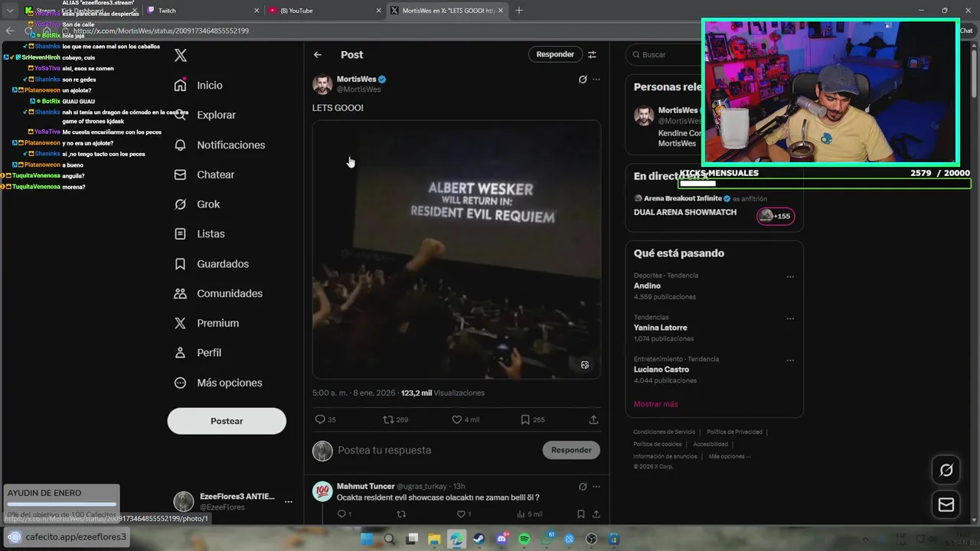Click the X logo in the sidebar
Image resolution: width=980 pixels, height=551 pixels.
[181, 55]
